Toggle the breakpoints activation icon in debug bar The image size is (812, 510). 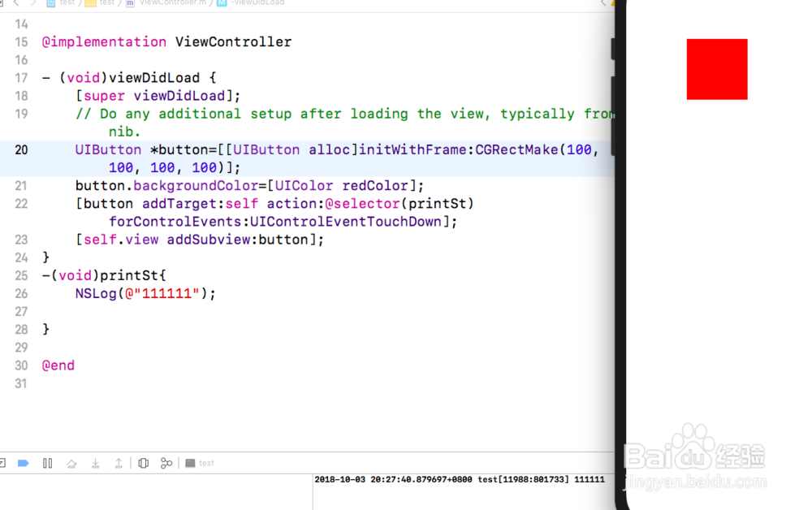pos(24,463)
